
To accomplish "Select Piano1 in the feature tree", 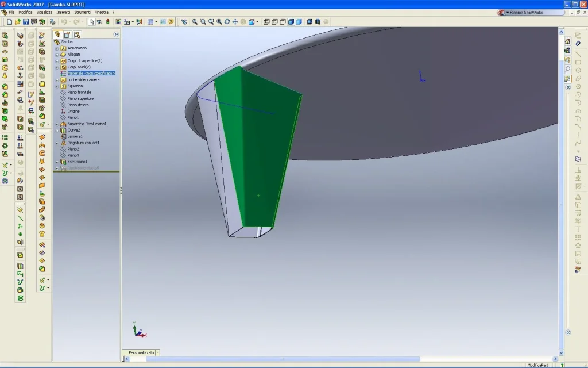I will pyautogui.click(x=73, y=117).
